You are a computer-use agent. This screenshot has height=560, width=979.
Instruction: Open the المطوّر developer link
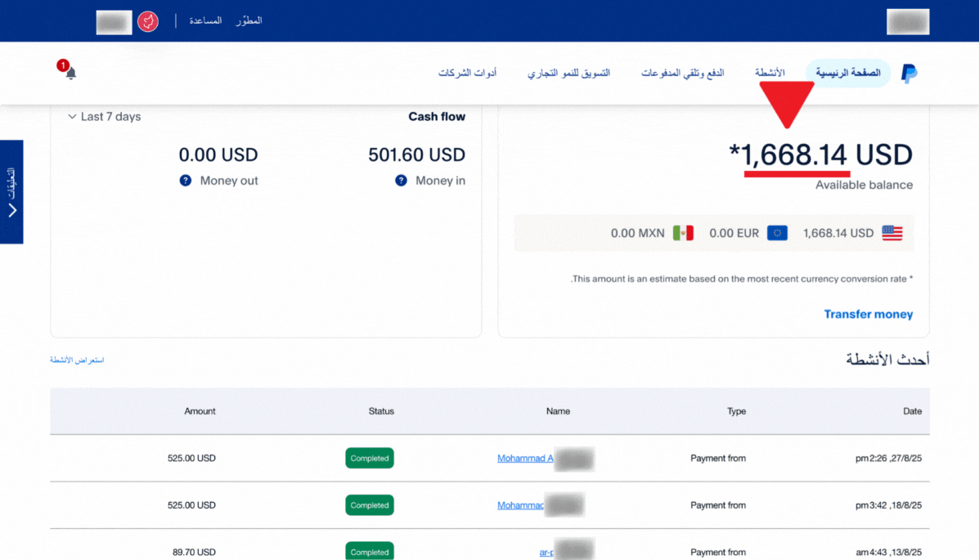[x=248, y=21]
